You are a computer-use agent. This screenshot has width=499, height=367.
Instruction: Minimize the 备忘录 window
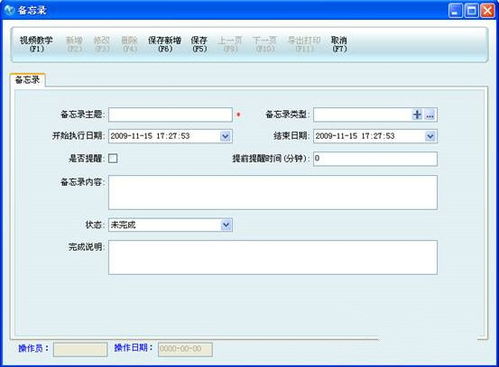pyautogui.click(x=455, y=11)
